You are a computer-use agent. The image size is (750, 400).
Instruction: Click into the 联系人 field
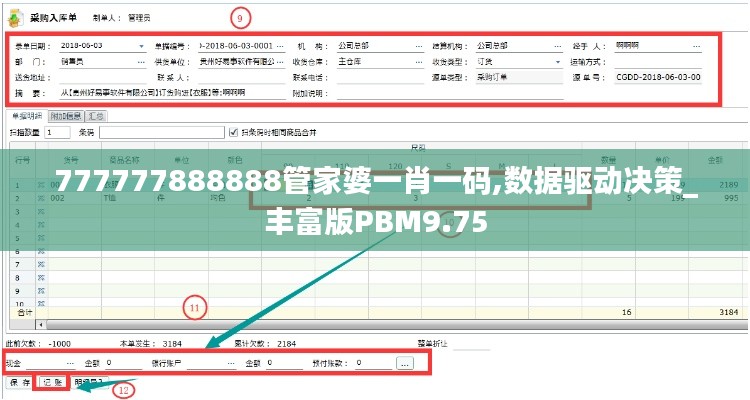point(242,78)
